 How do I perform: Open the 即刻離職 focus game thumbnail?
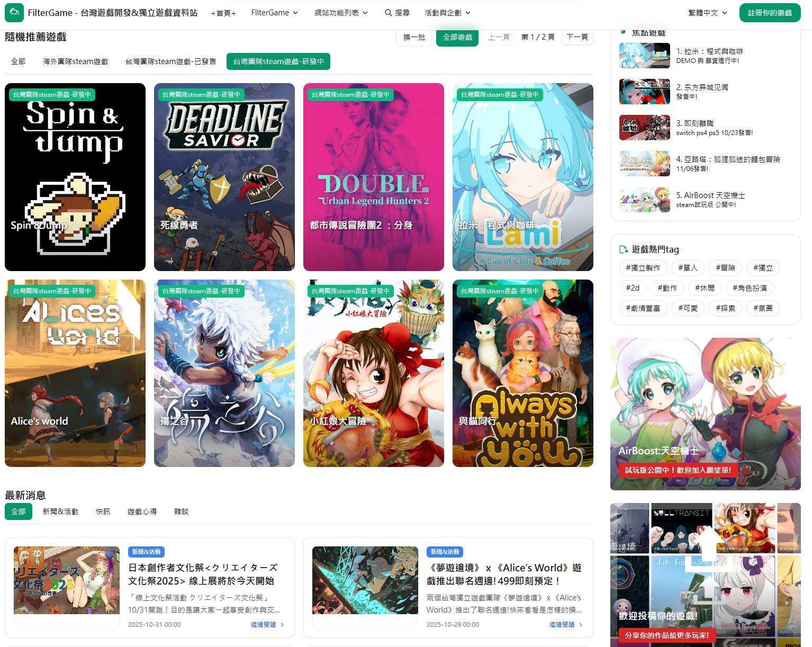(x=644, y=128)
